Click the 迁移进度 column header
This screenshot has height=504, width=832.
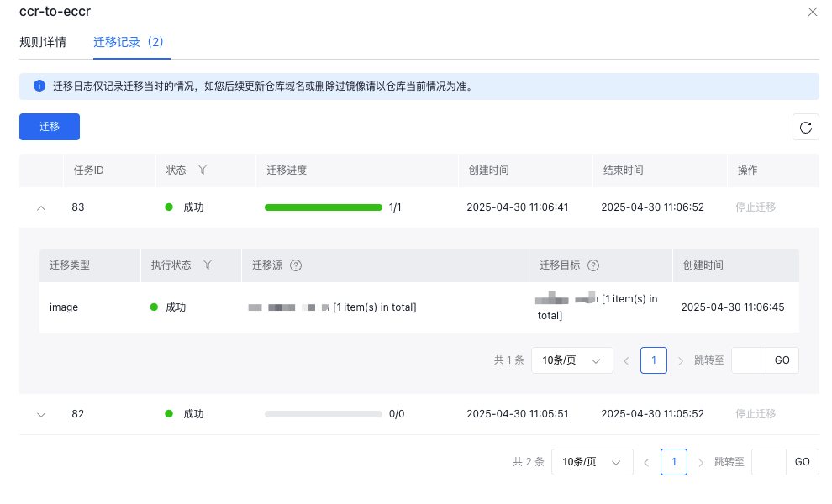[287, 171]
